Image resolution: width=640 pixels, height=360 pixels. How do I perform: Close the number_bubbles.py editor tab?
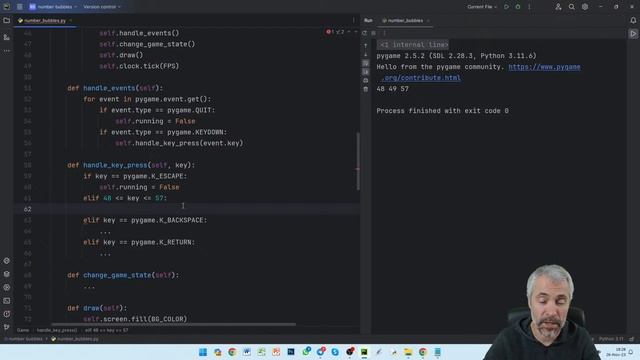pos(70,20)
